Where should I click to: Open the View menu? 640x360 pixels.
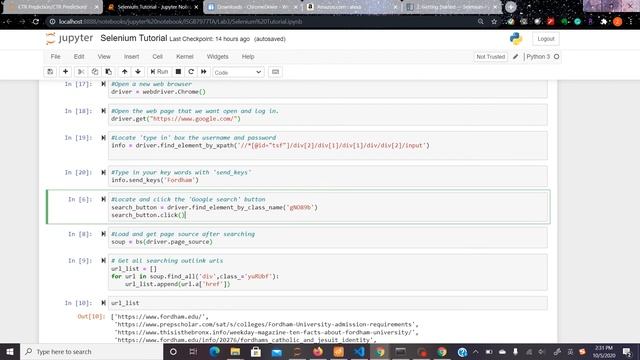pyautogui.click(x=104, y=57)
